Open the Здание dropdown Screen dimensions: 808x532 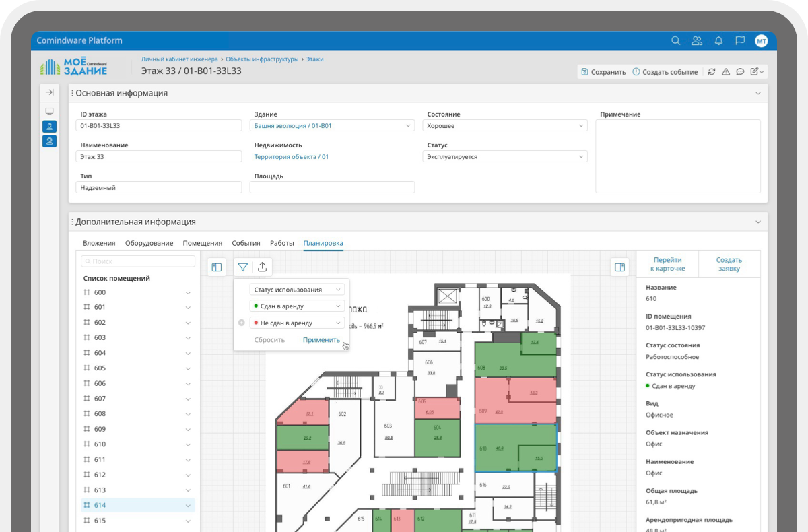click(333, 126)
